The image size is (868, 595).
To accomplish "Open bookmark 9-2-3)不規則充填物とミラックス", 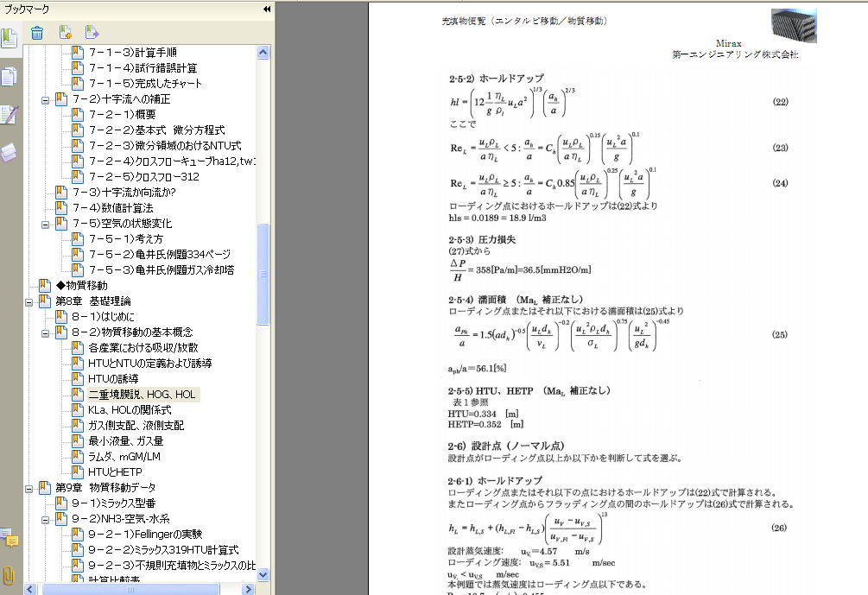I will 172,565.
